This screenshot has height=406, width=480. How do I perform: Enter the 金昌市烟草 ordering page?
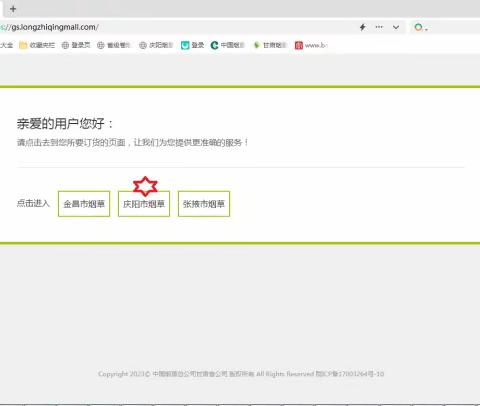point(84,204)
